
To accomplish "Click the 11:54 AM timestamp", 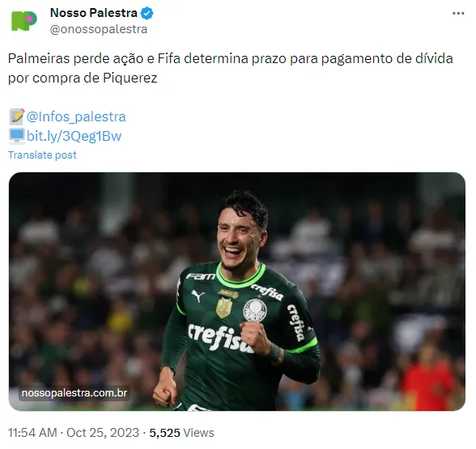I will coord(32,433).
